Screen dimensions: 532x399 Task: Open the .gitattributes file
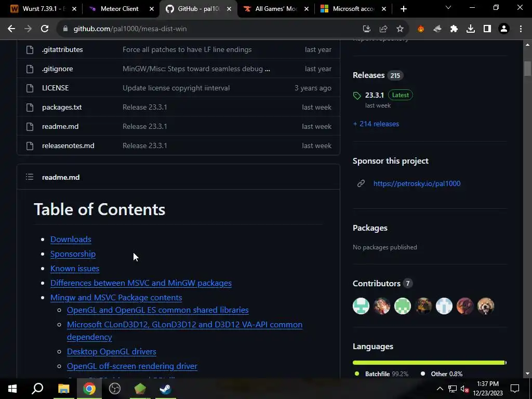pos(62,49)
